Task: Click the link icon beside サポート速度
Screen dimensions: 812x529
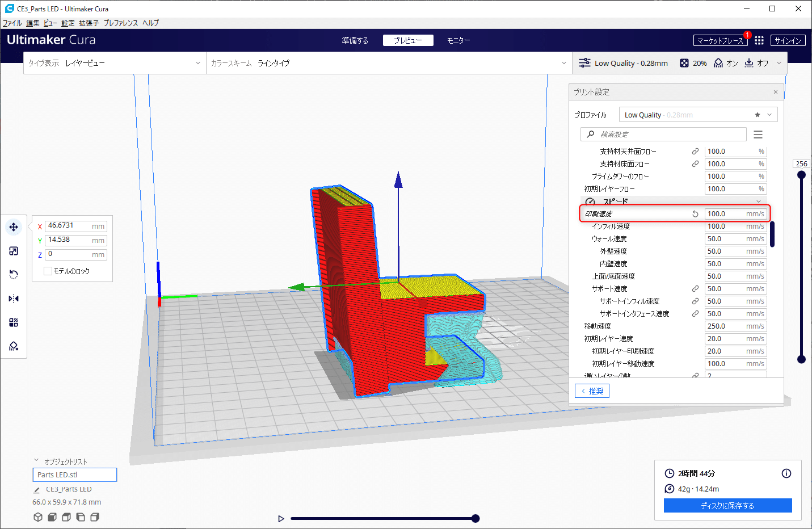Action: [x=695, y=289]
